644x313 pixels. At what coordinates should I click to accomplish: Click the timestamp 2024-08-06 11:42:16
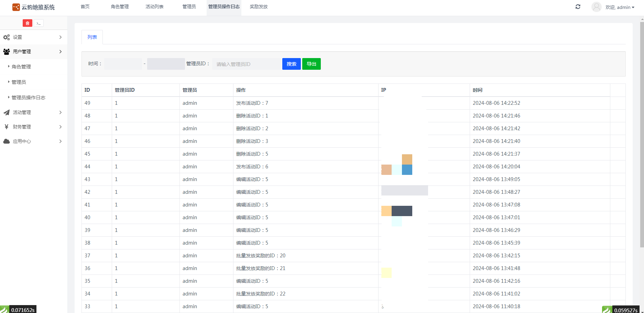click(x=496, y=281)
